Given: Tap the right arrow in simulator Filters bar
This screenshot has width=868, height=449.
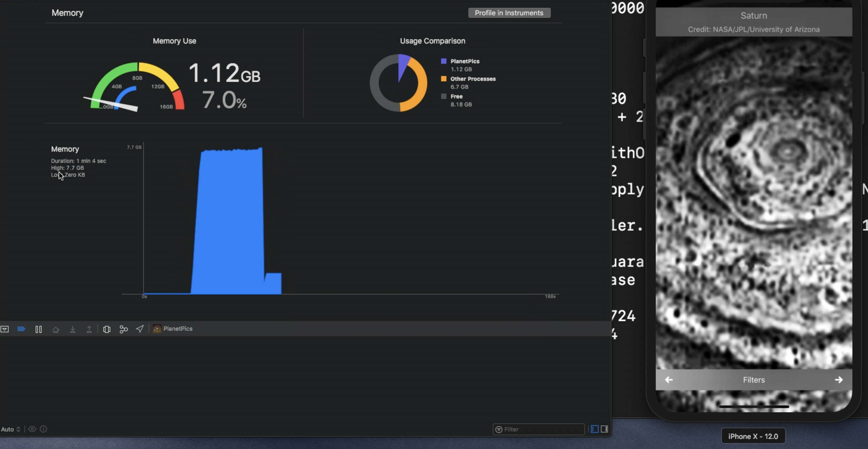Looking at the screenshot, I should tap(839, 380).
